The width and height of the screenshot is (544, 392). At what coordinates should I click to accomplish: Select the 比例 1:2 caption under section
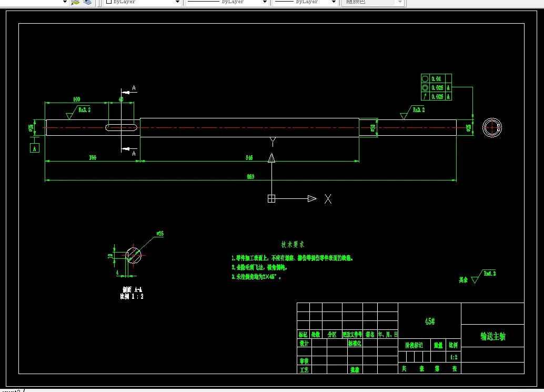coord(132,296)
